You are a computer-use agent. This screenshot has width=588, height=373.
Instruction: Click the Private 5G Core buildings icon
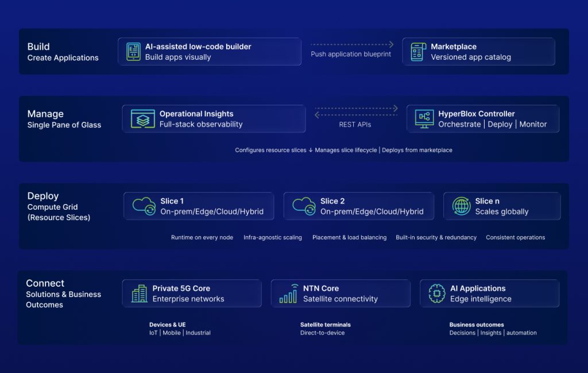(139, 294)
